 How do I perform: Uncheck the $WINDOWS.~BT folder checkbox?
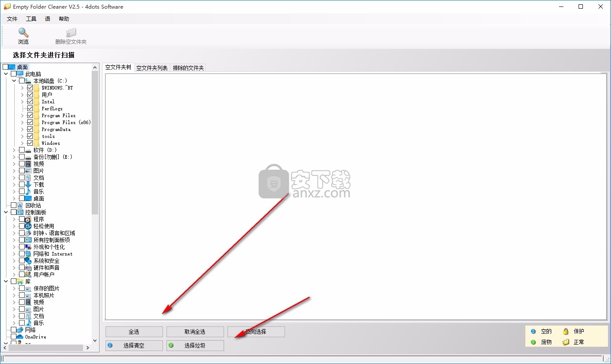(30, 88)
